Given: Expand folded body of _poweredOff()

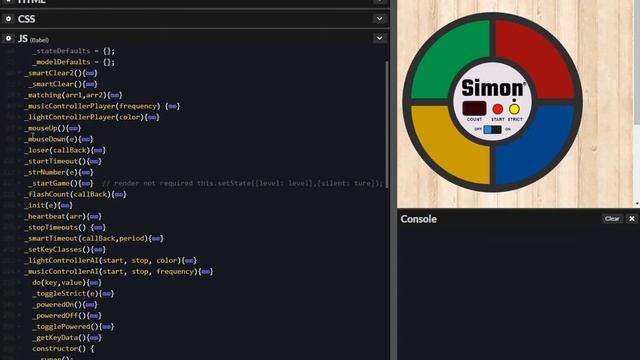Looking at the screenshot, I should coord(94,316).
